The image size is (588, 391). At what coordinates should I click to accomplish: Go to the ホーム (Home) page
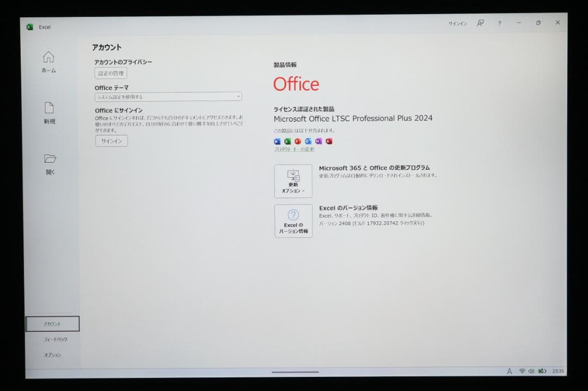pyautogui.click(x=49, y=62)
